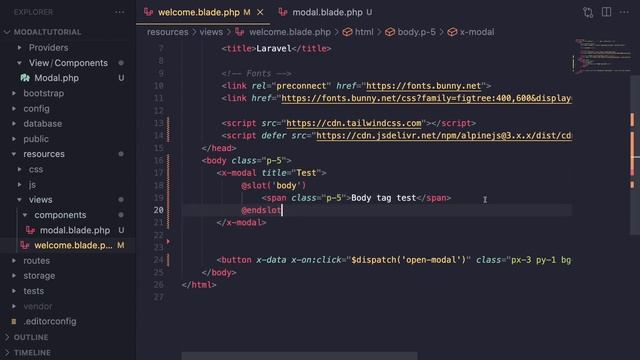Screen dimensions: 640x360
Task: Open editor more actions menu
Action: [624, 12]
